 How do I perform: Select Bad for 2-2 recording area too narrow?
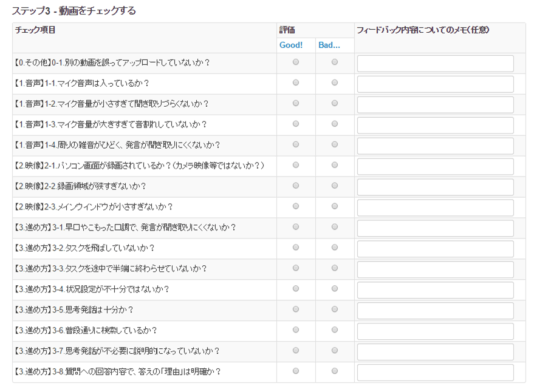335,186
